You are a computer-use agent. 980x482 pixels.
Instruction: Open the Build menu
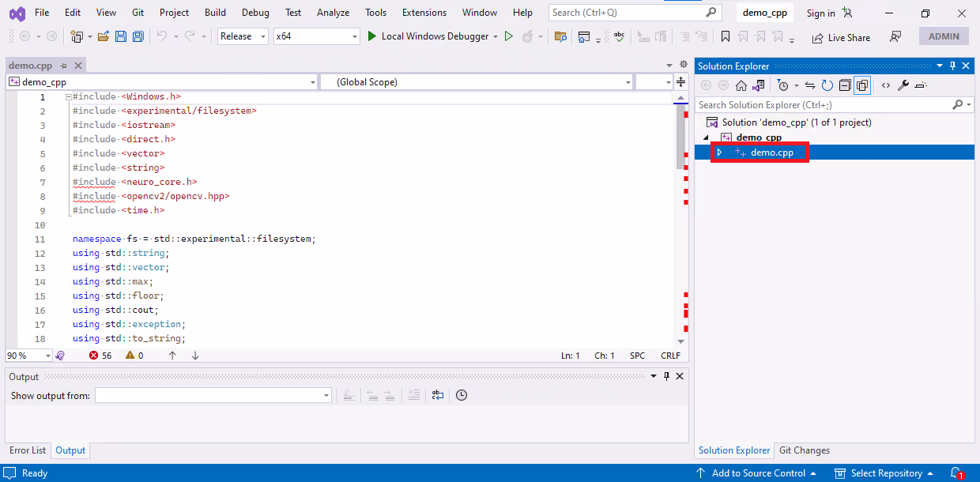click(x=215, y=13)
